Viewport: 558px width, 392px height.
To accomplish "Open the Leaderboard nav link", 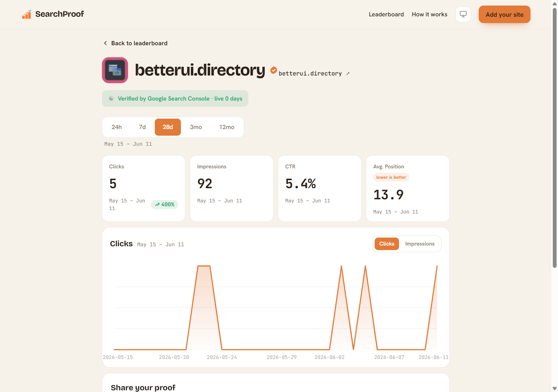I will (x=386, y=14).
